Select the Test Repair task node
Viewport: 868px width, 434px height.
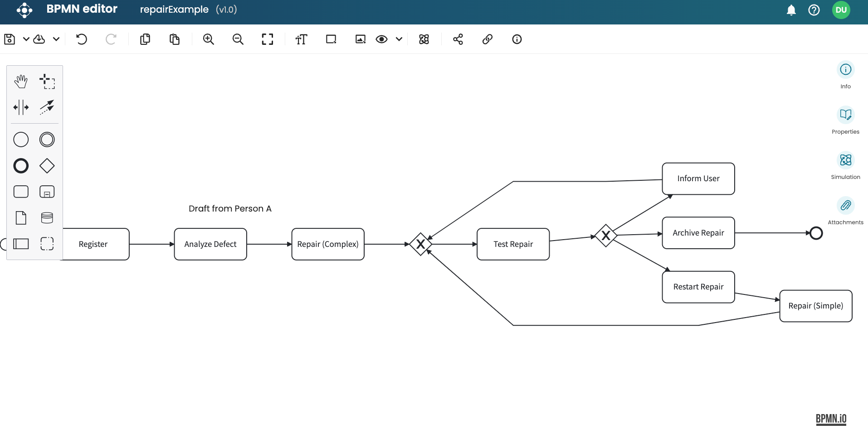click(513, 244)
